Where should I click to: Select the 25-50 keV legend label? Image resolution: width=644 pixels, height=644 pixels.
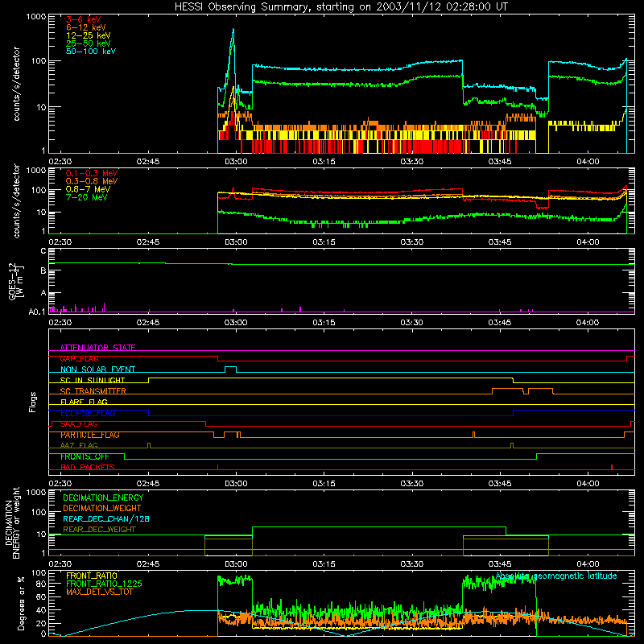(89, 43)
